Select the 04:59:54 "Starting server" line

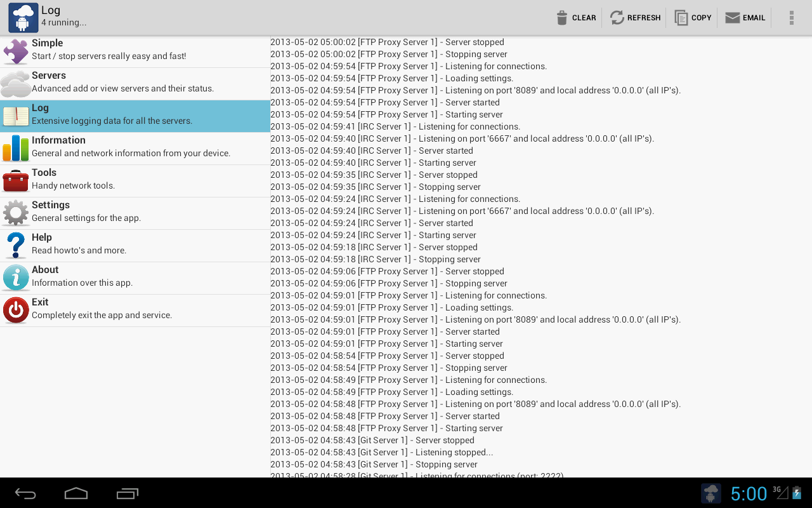tap(387, 114)
